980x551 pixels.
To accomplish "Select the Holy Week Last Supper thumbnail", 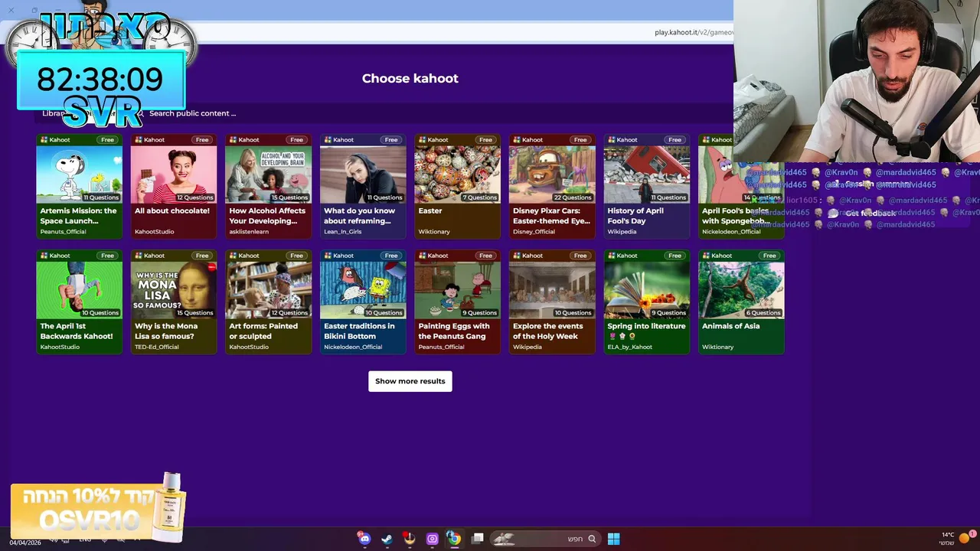I will click(x=552, y=290).
